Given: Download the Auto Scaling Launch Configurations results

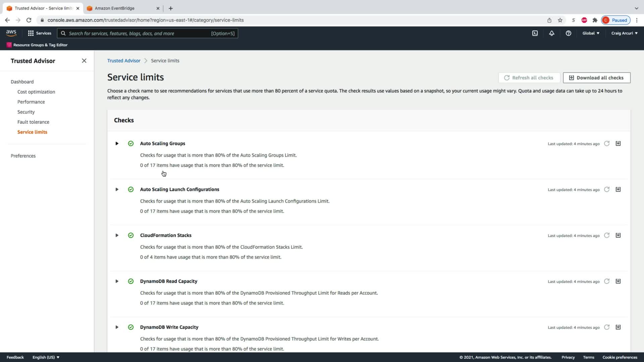Looking at the screenshot, I should [x=618, y=189].
